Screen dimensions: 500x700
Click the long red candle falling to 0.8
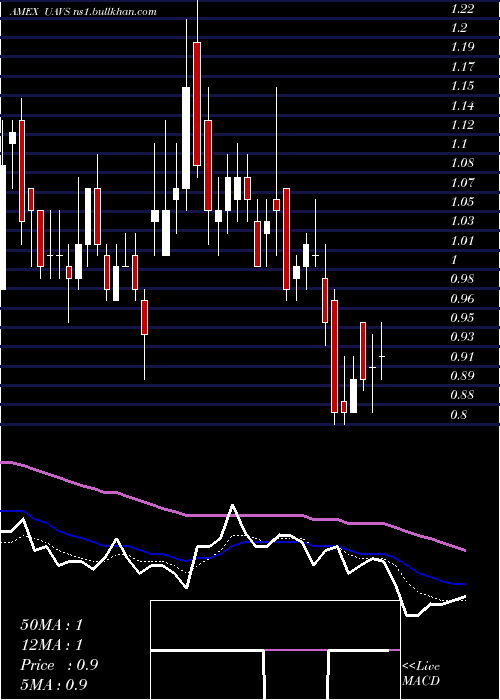[334, 356]
